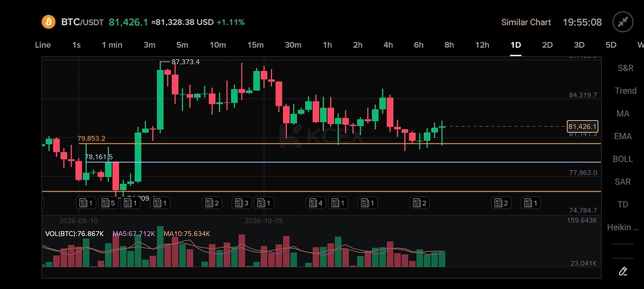Select the 5D timeframe
Screen dimensions: 644x289
click(x=611, y=45)
